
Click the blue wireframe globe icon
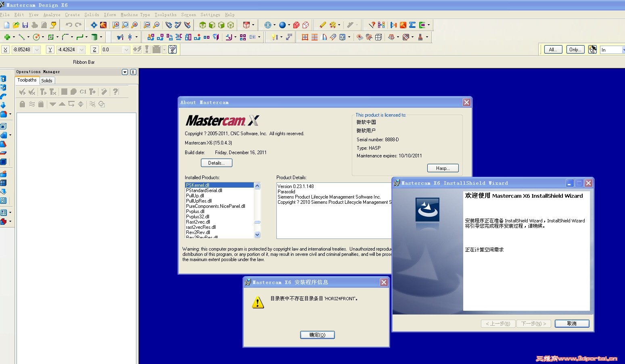point(268,25)
